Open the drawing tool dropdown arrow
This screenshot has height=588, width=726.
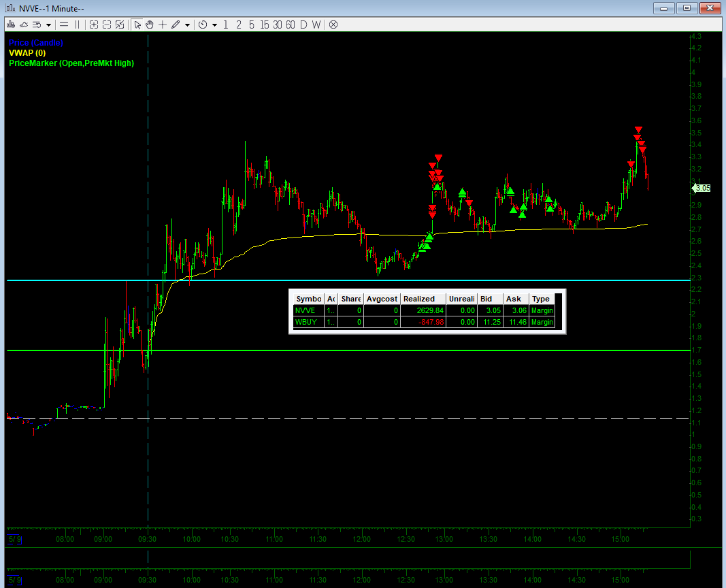[x=187, y=25]
